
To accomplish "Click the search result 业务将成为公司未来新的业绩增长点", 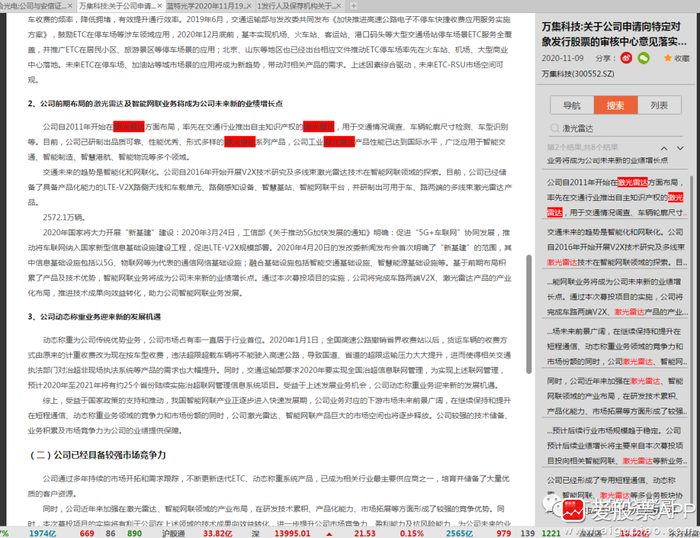I will pos(607,160).
